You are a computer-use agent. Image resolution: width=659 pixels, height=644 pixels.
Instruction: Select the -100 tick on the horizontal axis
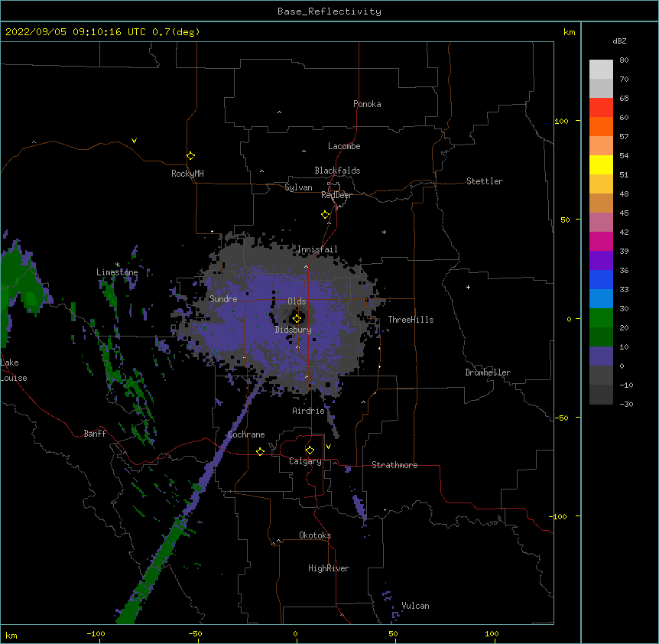coord(96,633)
